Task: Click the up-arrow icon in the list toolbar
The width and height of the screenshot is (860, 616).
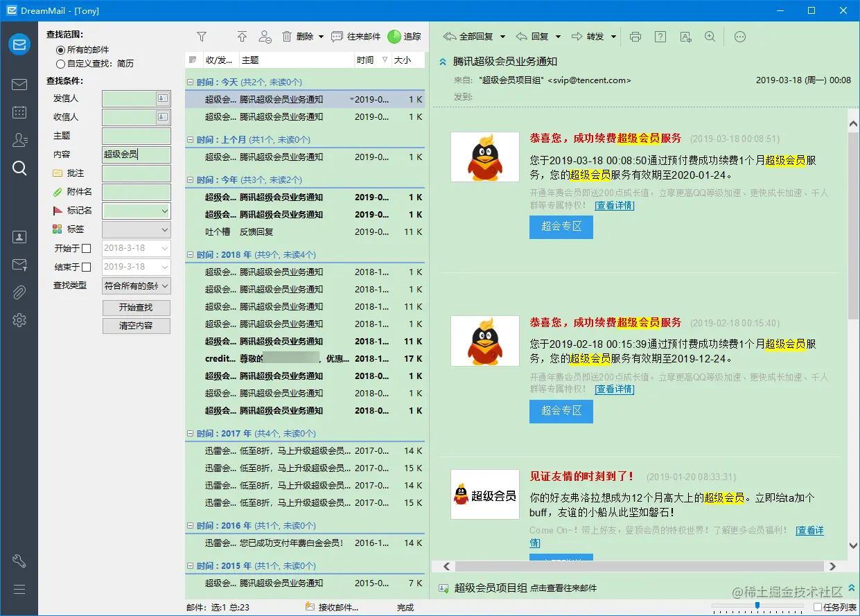Action: tap(242, 37)
